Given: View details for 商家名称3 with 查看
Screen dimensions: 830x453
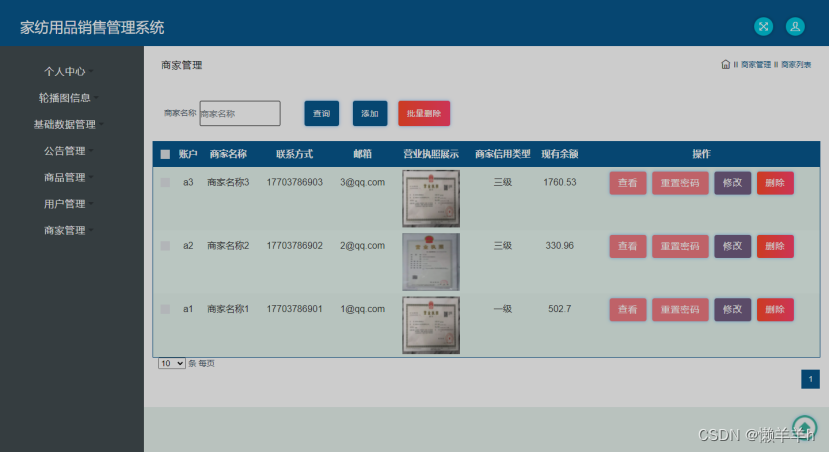Looking at the screenshot, I should (x=628, y=183).
